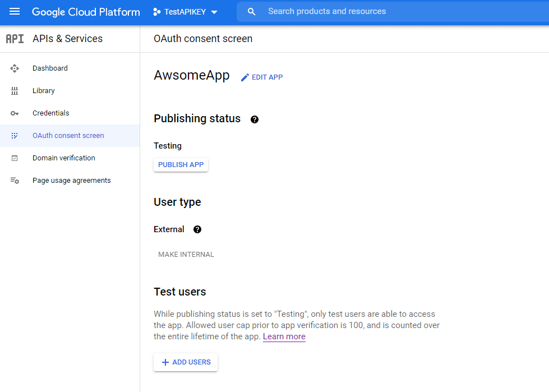
Task: Open the TestAPIKEY project dropdown
Action: click(x=185, y=11)
